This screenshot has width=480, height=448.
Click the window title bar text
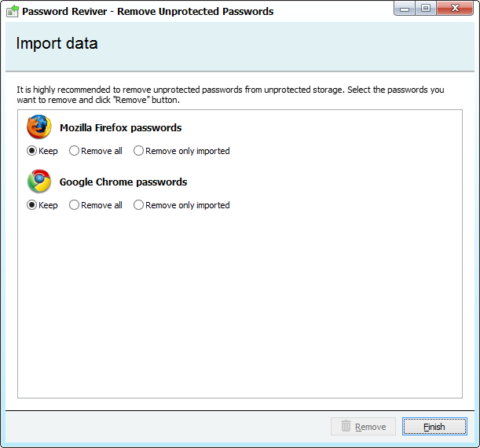tap(148, 11)
